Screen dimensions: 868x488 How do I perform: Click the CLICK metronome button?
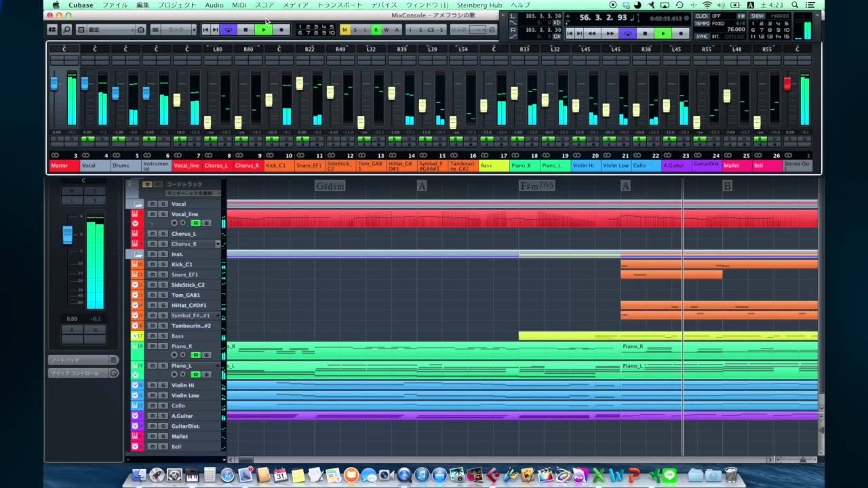coord(701,16)
